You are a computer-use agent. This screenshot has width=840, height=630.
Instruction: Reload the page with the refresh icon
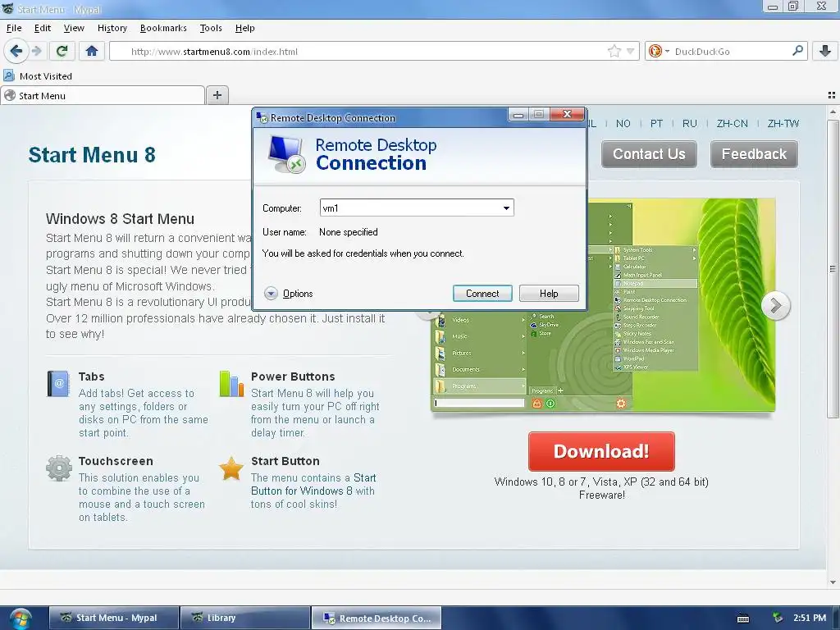(x=62, y=51)
